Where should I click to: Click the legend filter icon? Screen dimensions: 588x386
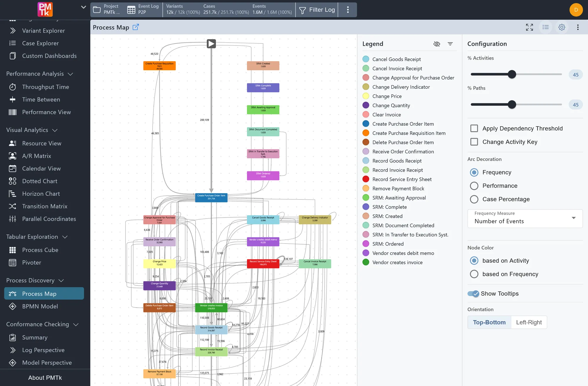(x=450, y=44)
